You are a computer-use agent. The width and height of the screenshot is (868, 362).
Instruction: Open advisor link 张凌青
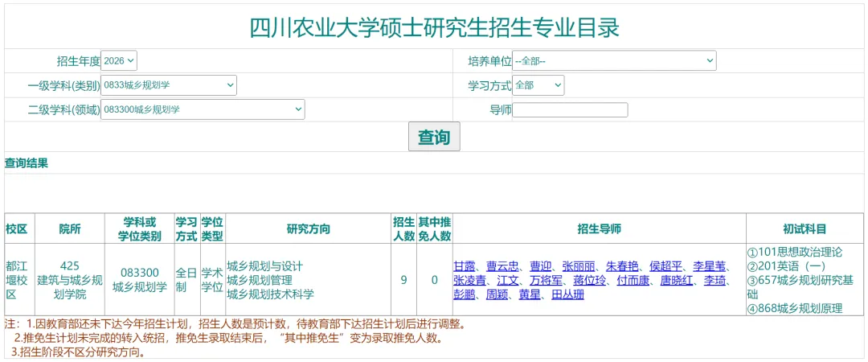pos(469,280)
